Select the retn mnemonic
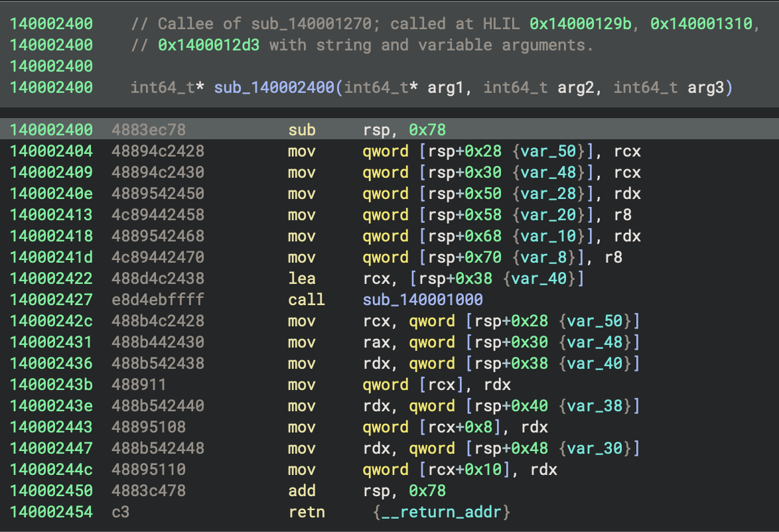 (x=307, y=512)
